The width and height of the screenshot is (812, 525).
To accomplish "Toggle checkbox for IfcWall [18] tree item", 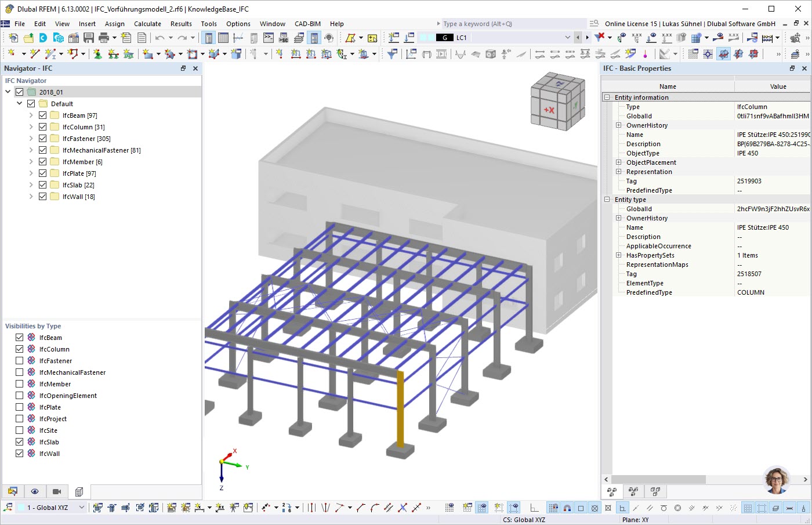I will tap(42, 197).
